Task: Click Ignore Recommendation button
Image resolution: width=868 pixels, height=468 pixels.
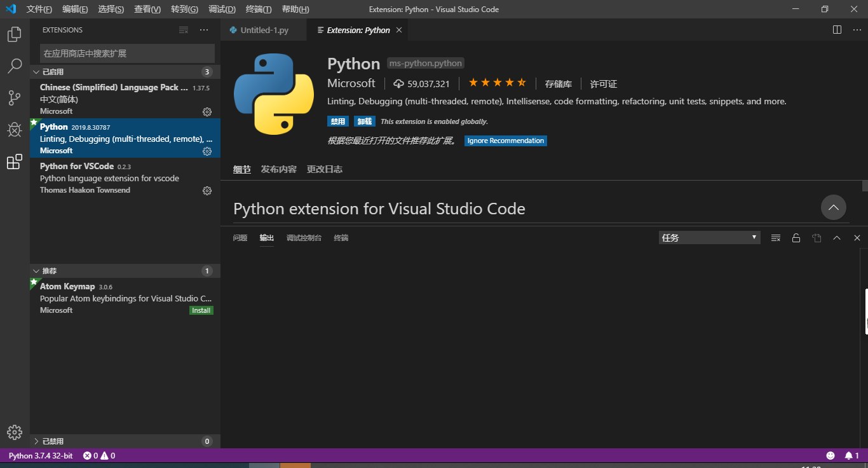Action: (506, 141)
